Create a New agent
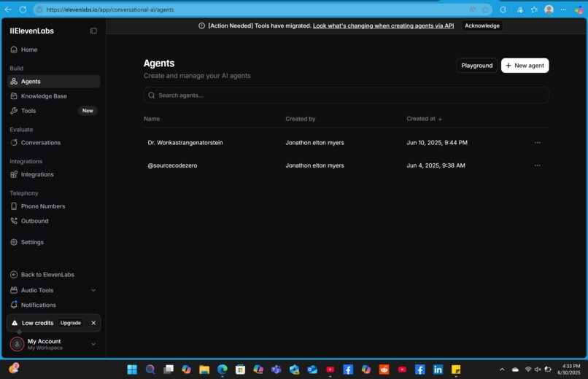This screenshot has height=379, width=588. (525, 66)
